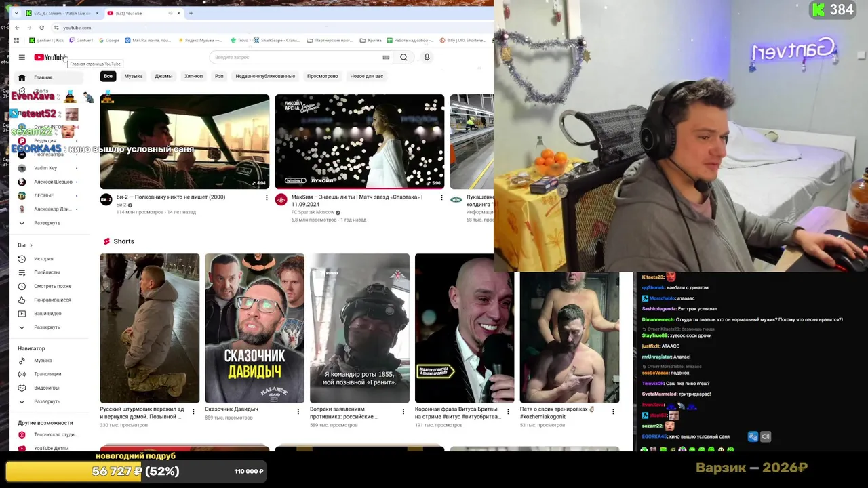Select the Все filter chip

point(108,76)
